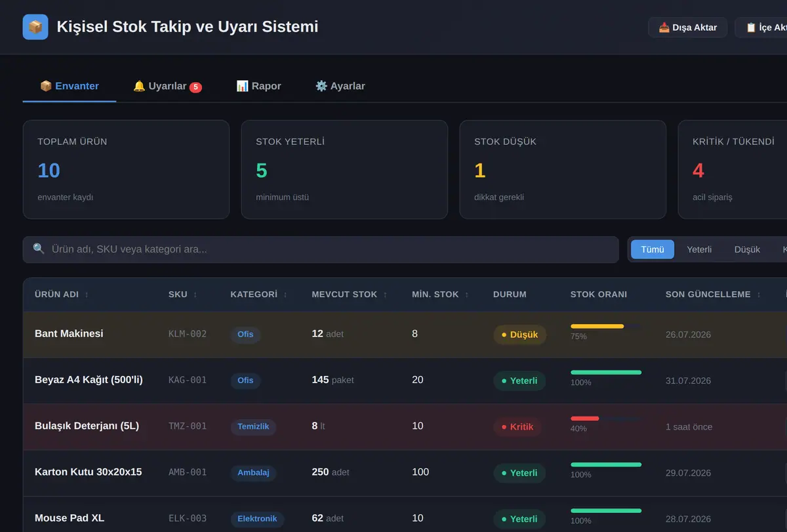The width and height of the screenshot is (787, 532).
Task: Focus the product search input field
Action: click(321, 249)
